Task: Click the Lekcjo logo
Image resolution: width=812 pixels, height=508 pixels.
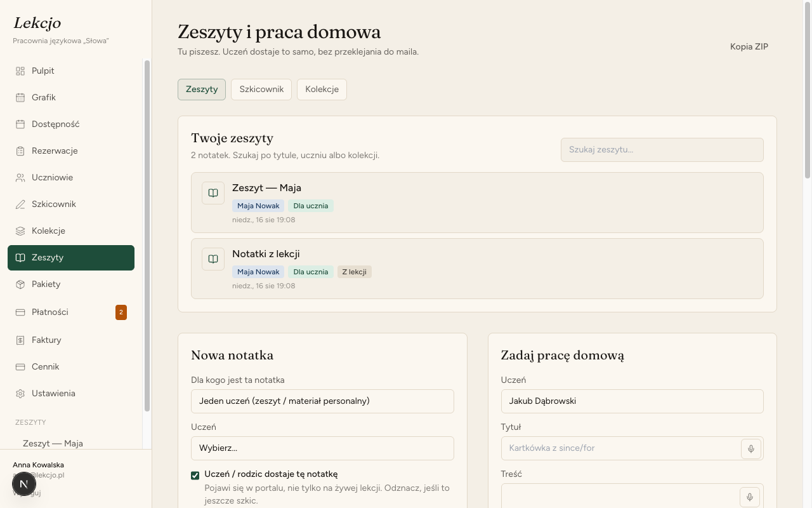Action: point(37,23)
